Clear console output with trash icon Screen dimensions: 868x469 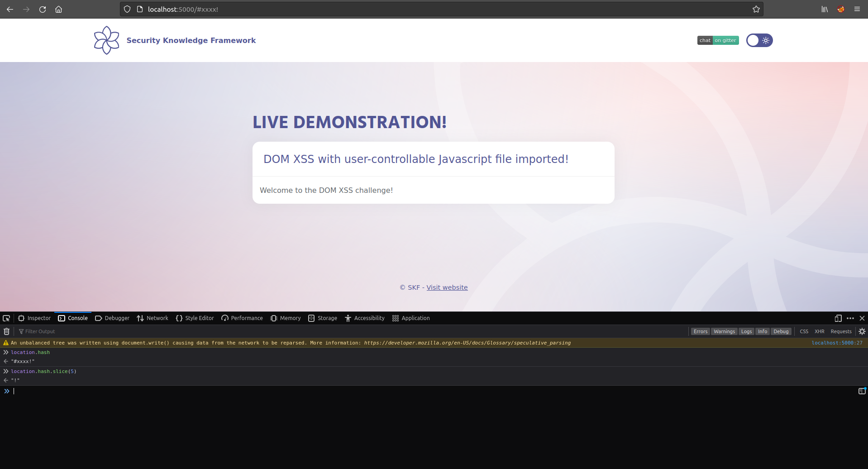[6, 331]
